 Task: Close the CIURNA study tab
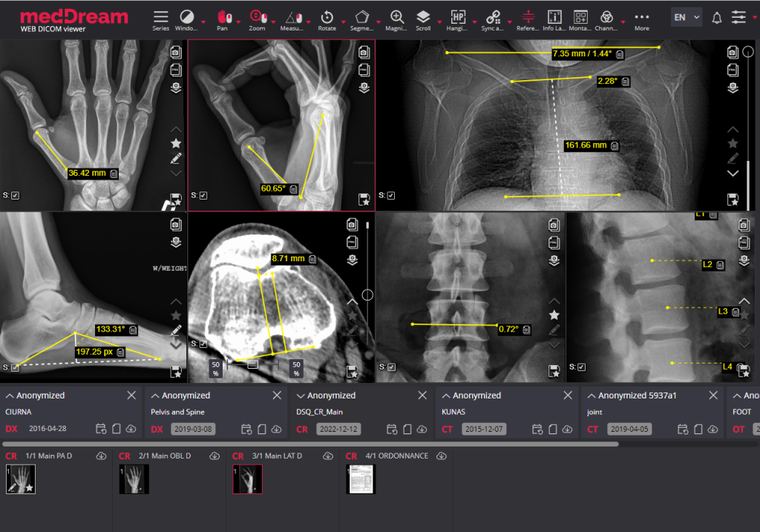(x=131, y=395)
